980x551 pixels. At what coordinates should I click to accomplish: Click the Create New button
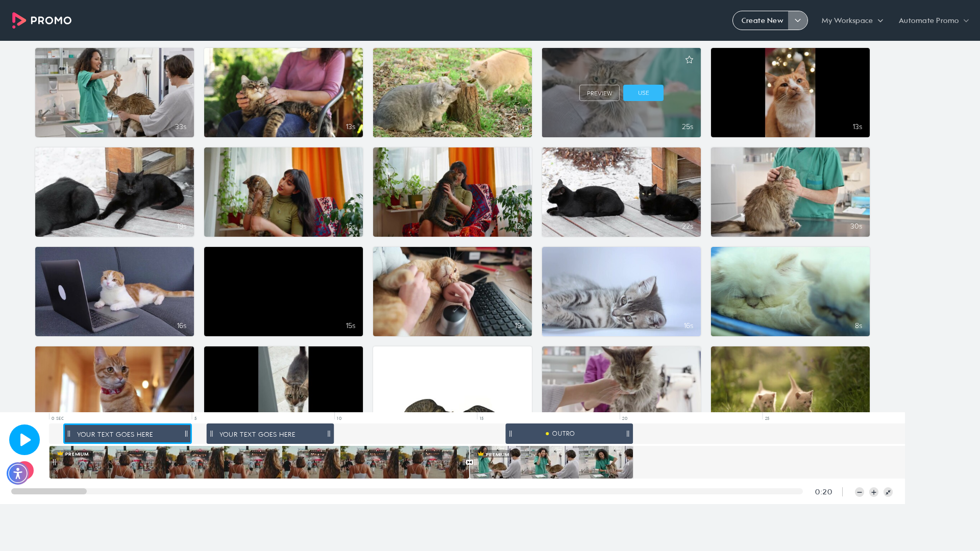(762, 20)
